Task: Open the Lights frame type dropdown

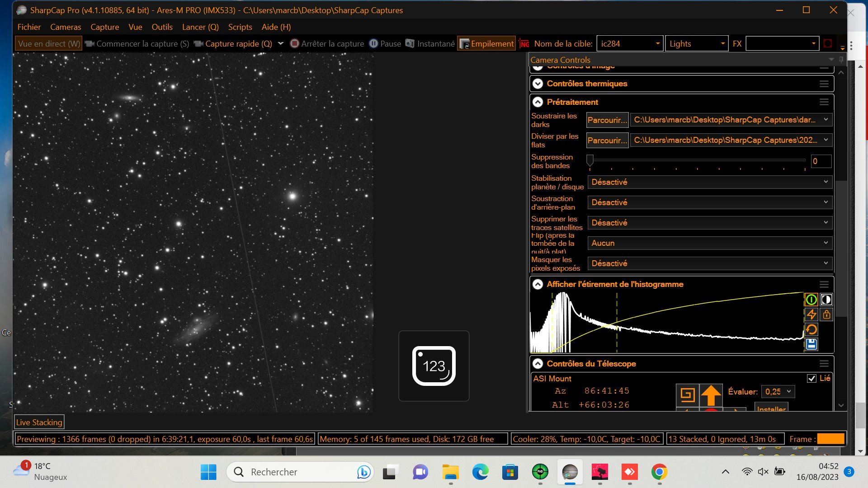Action: click(722, 44)
